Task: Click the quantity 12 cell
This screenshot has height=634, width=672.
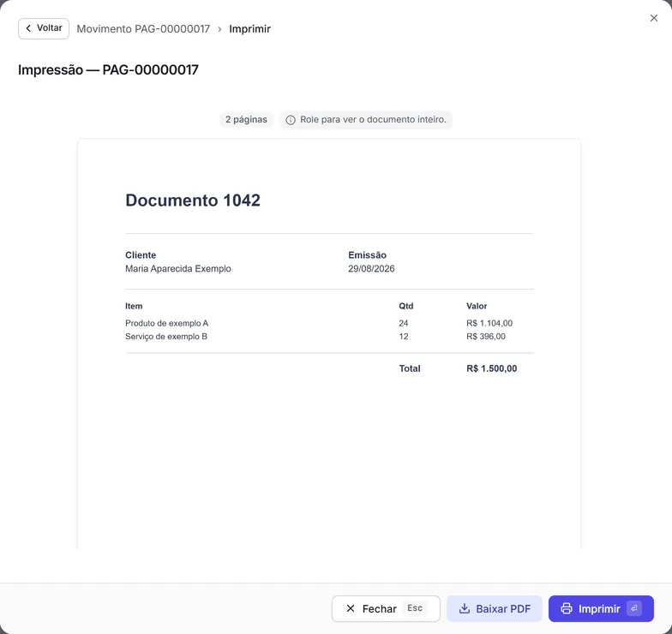Action: (x=403, y=336)
